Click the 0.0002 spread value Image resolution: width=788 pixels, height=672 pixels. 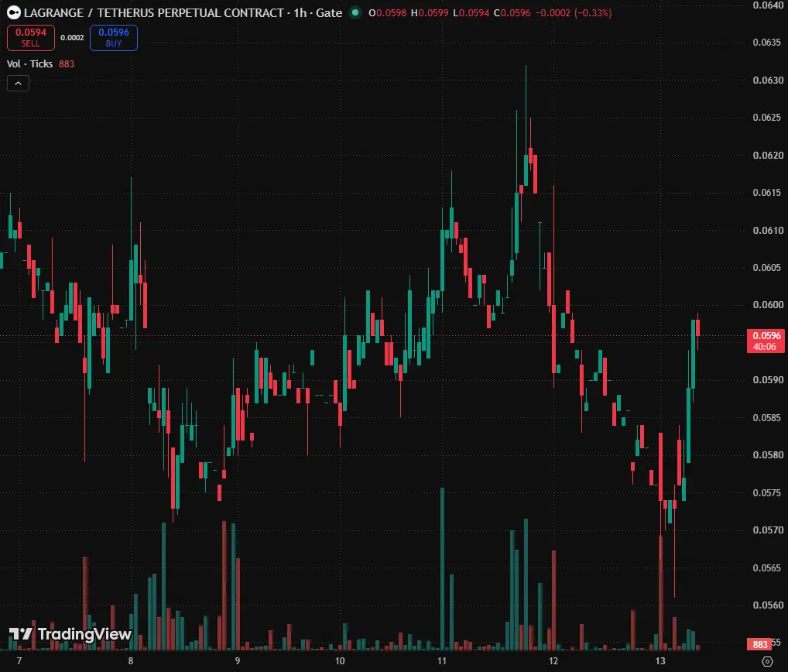pyautogui.click(x=72, y=38)
